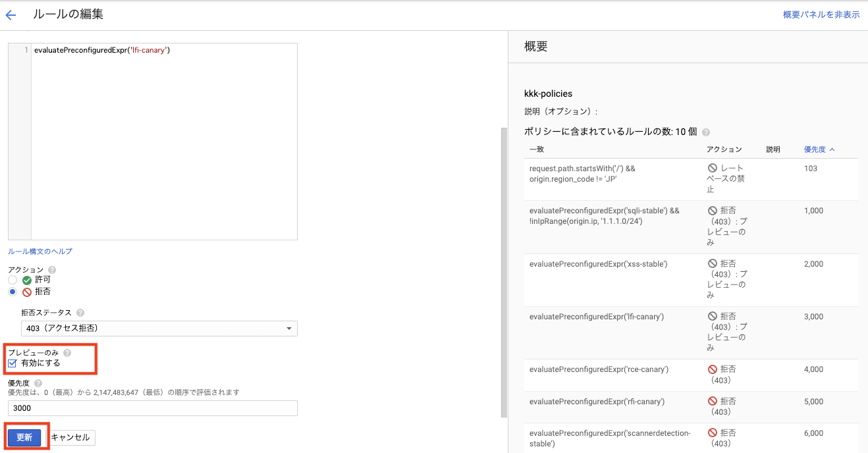The height and width of the screenshot is (453, 868).
Task: Click the rfi-canary rule expression text
Action: pos(597,401)
